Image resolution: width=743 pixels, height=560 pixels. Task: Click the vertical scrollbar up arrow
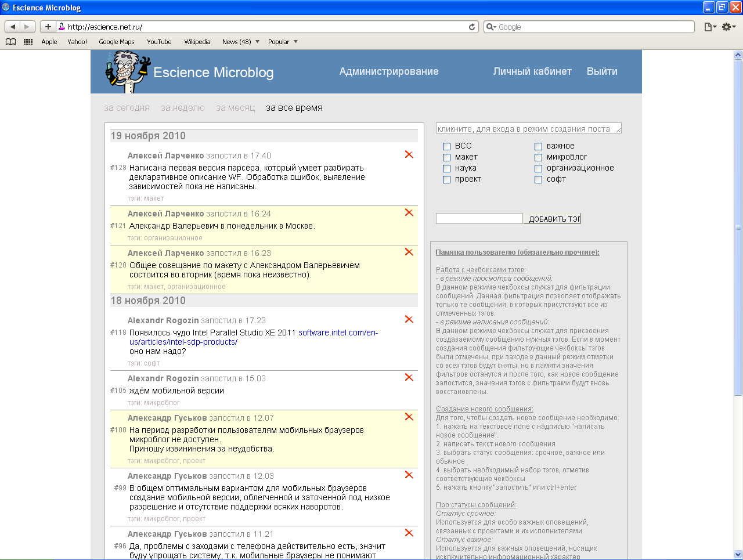pos(738,55)
